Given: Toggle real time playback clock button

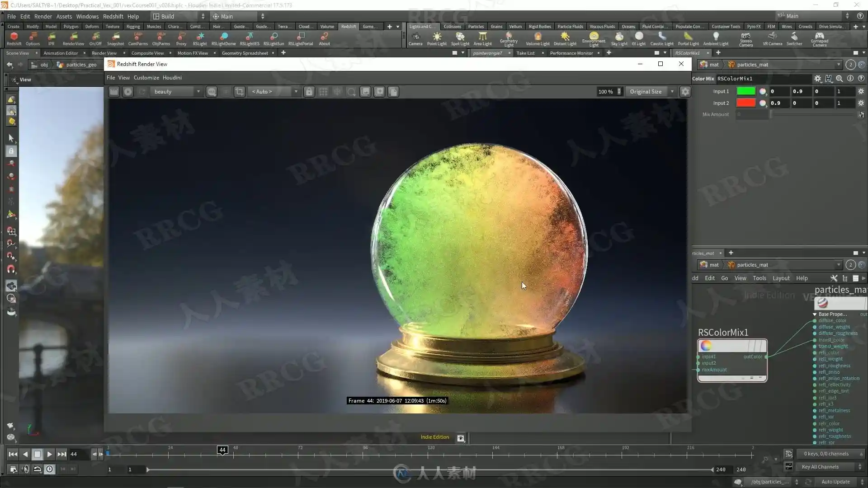Looking at the screenshot, I should click(49, 469).
